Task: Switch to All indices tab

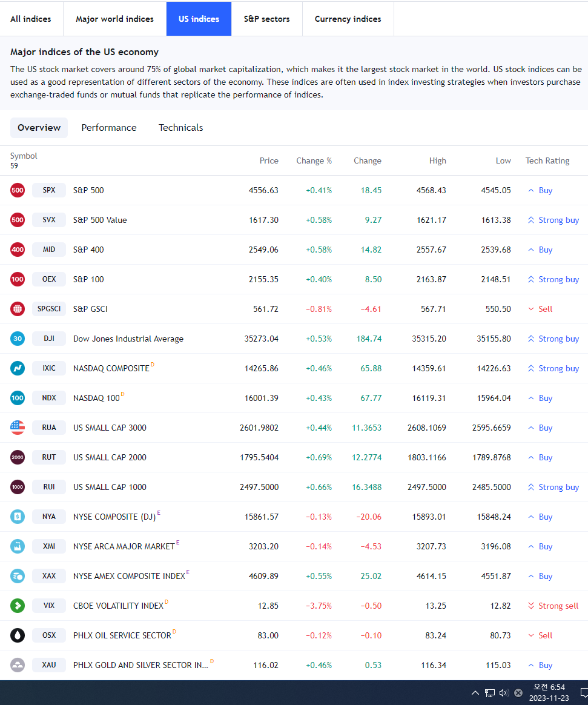Action: click(31, 19)
